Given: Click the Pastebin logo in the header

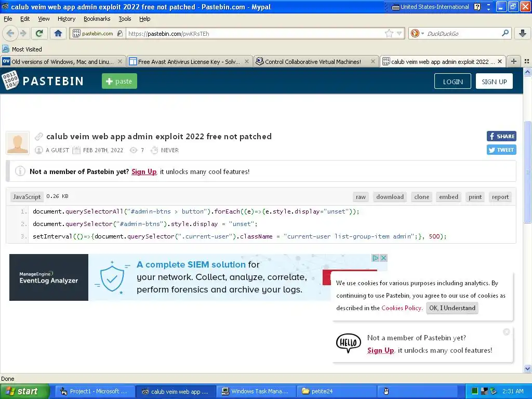Looking at the screenshot, I should point(43,81).
